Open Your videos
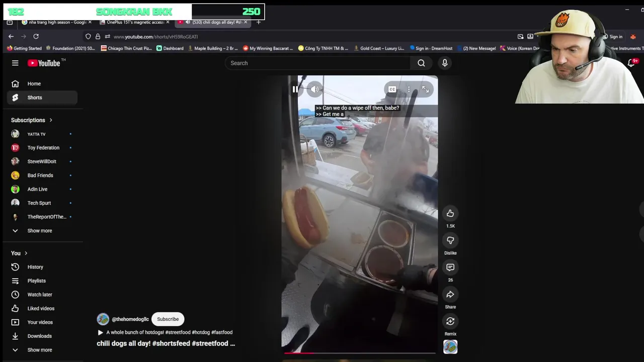 [x=42, y=322]
